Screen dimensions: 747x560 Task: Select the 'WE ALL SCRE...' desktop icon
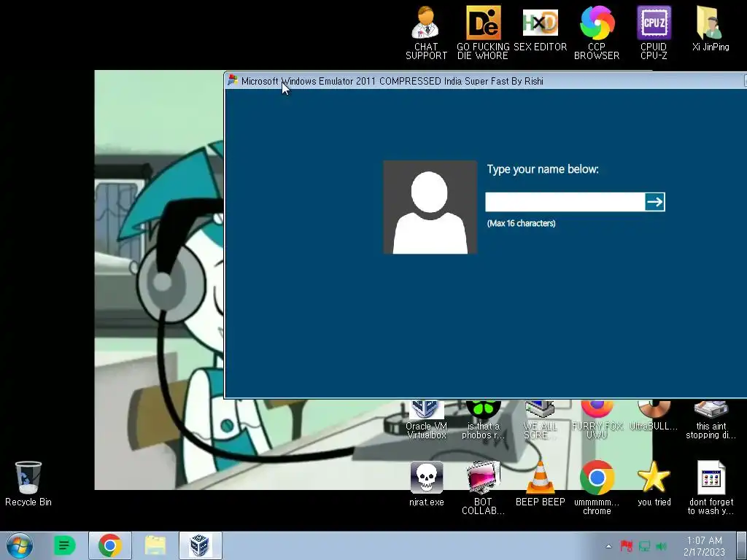coord(541,420)
